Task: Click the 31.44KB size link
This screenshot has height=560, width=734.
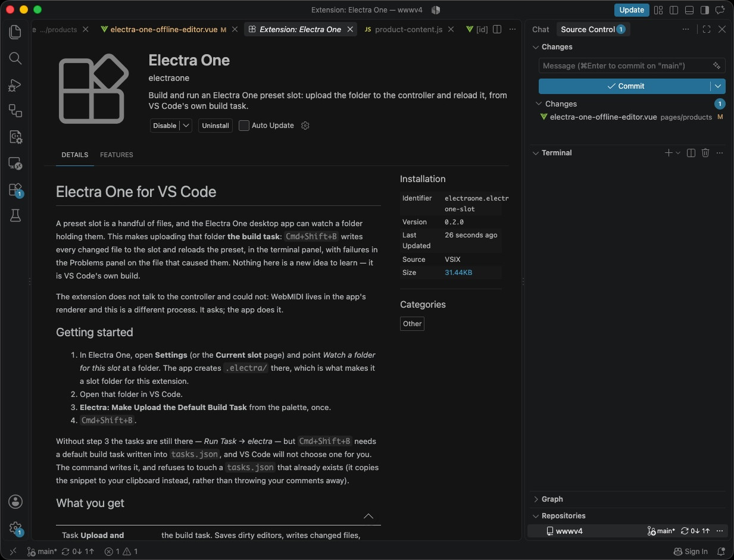Action: [x=458, y=273]
